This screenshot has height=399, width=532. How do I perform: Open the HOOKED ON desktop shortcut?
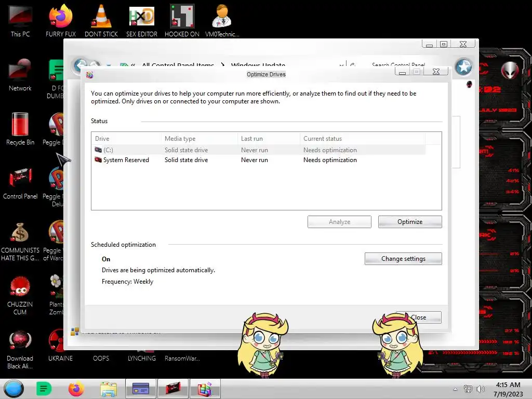182,20
